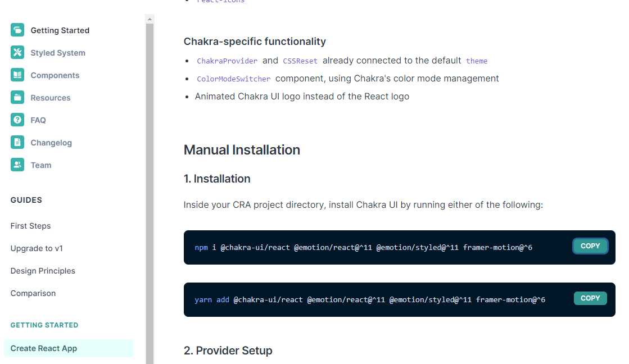
Task: Click the Inside your CRA project directory paragraph
Action: (x=363, y=205)
